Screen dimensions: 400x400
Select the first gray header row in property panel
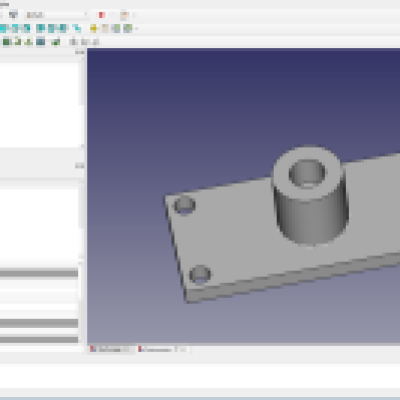(x=39, y=274)
